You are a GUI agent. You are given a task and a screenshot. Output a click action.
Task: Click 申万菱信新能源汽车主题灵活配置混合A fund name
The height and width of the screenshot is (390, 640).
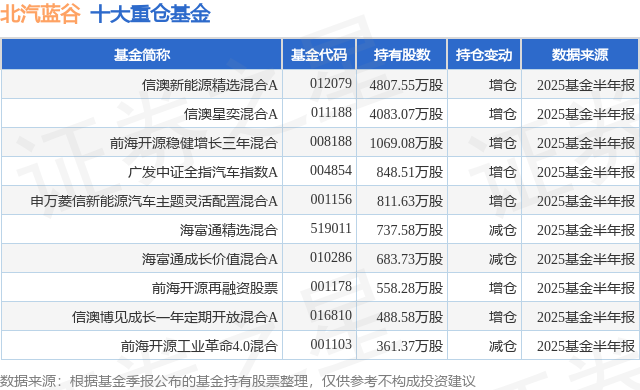pos(154,201)
